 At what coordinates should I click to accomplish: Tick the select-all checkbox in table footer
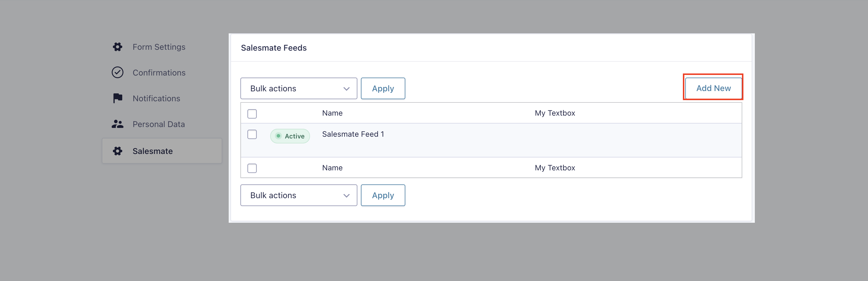(252, 168)
